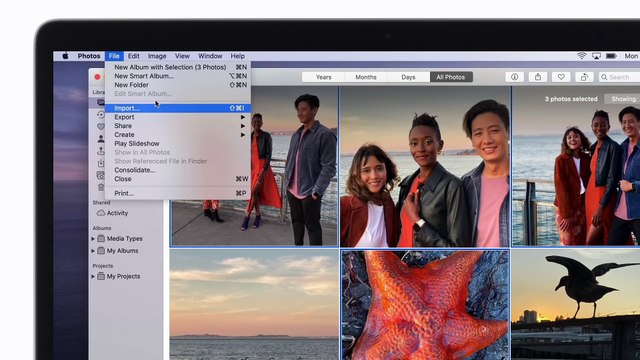Open the AirPlay display menu icon
640x360 pixels.
tap(596, 56)
